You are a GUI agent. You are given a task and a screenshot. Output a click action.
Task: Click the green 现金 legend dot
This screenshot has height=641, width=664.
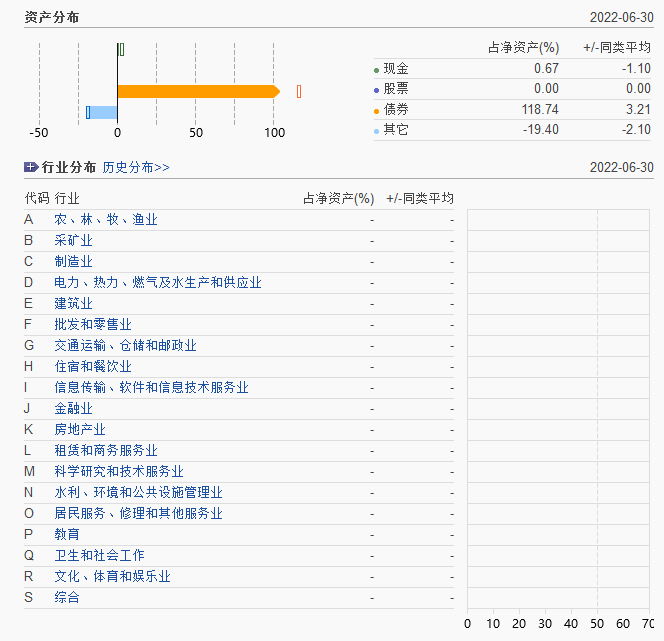tap(376, 70)
